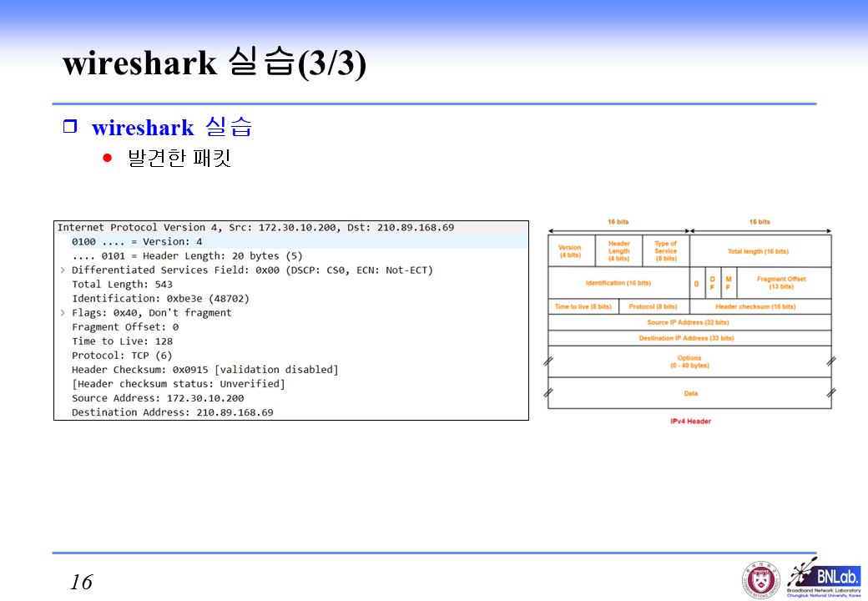Click the Header Checksum 0x0915 line
This screenshot has height=601, width=868.
coord(204,370)
